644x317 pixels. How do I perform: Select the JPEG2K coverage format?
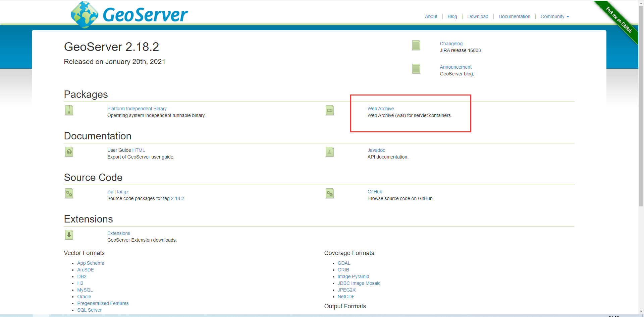346,290
